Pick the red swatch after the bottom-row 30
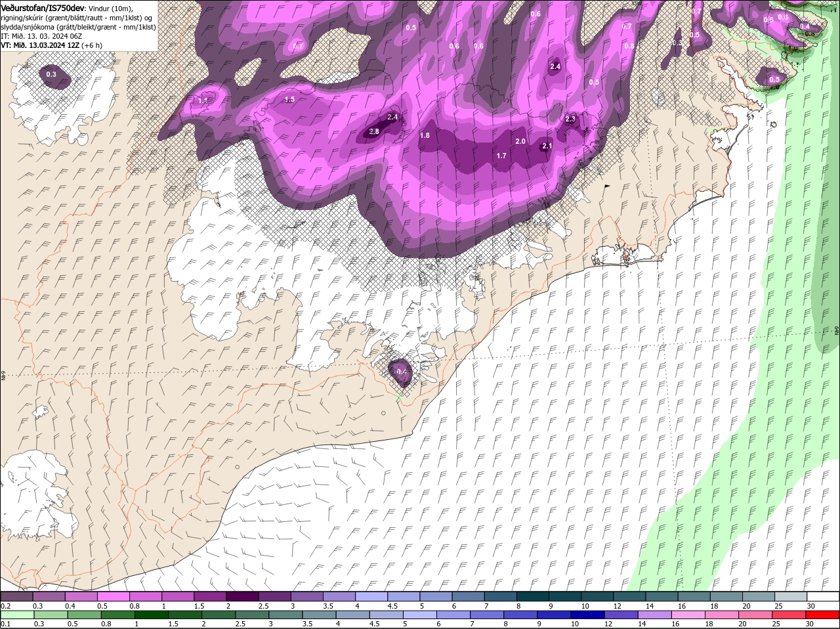Viewport: 840px width, 629px height. click(823, 615)
